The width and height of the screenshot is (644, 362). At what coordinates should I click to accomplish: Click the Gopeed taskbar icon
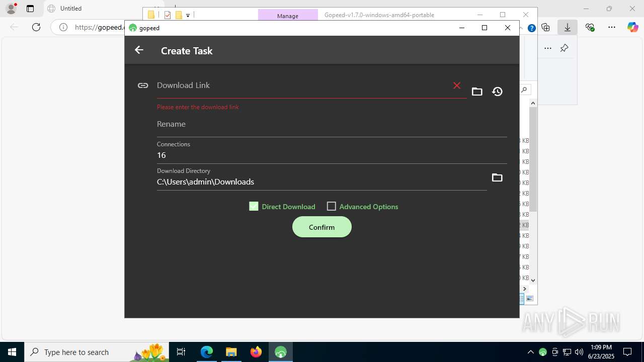click(281, 352)
